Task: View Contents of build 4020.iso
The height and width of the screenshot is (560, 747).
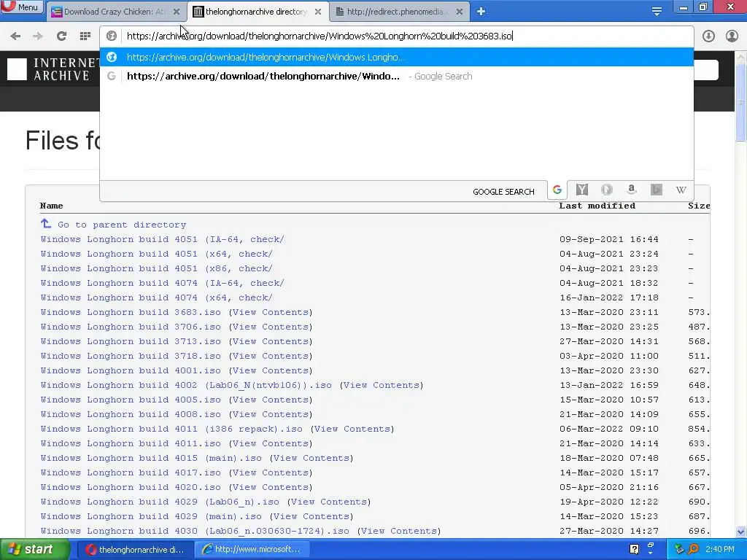Action: pos(271,488)
